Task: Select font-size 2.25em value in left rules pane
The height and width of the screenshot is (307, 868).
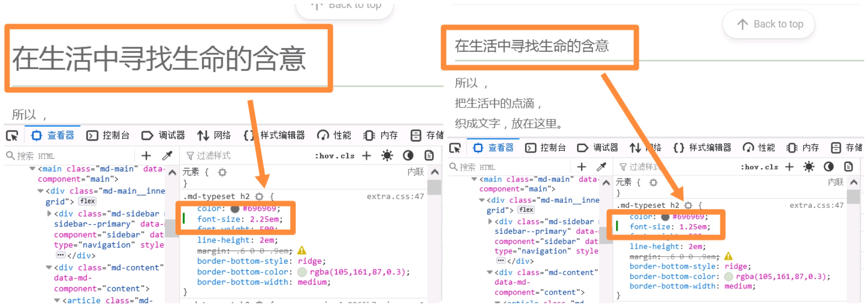Action: tap(265, 219)
